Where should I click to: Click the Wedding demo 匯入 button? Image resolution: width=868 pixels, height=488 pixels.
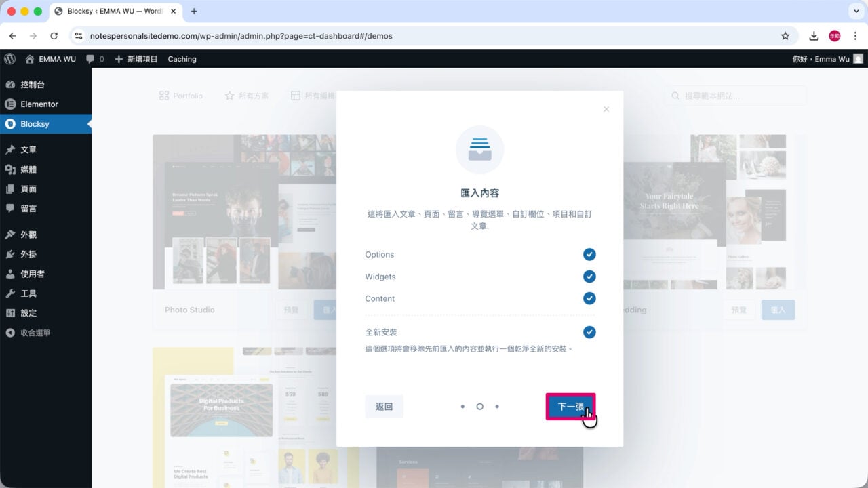tap(778, 310)
